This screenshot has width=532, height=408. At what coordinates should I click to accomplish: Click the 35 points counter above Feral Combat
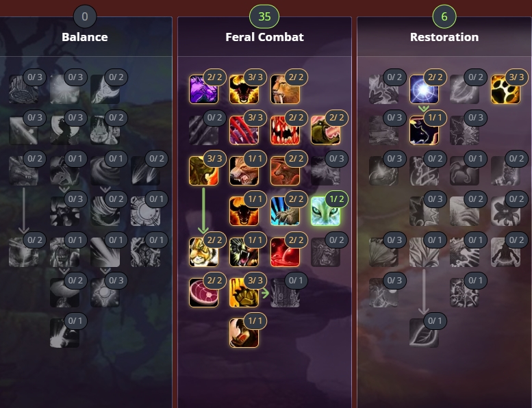pyautogui.click(x=264, y=16)
